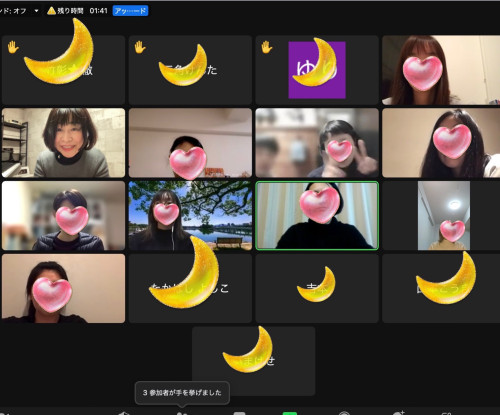
Task: Select the purple ゆ profile avatar
Action: (317, 70)
